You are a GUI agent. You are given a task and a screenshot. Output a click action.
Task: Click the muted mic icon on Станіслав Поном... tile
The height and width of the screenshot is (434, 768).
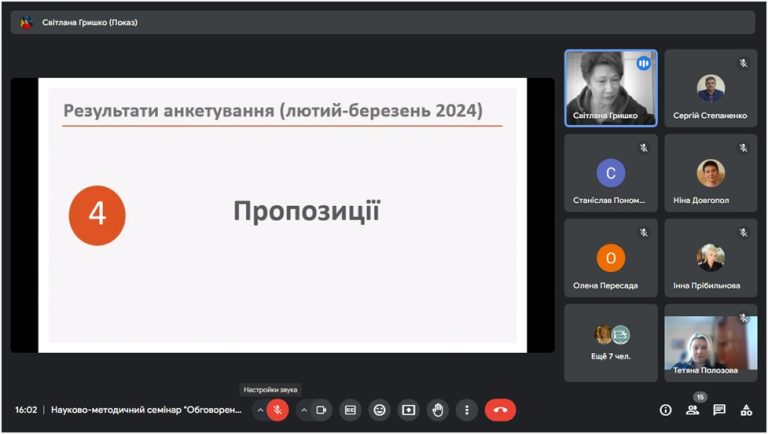point(644,148)
